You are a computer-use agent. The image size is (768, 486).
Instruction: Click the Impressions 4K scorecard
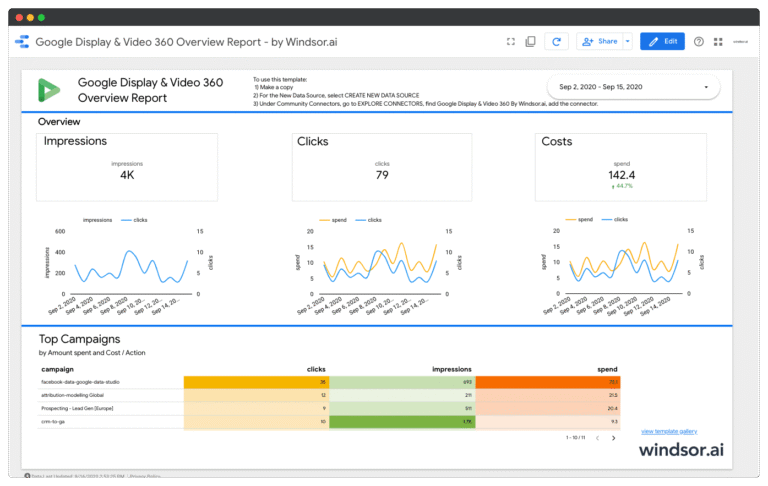pos(127,167)
